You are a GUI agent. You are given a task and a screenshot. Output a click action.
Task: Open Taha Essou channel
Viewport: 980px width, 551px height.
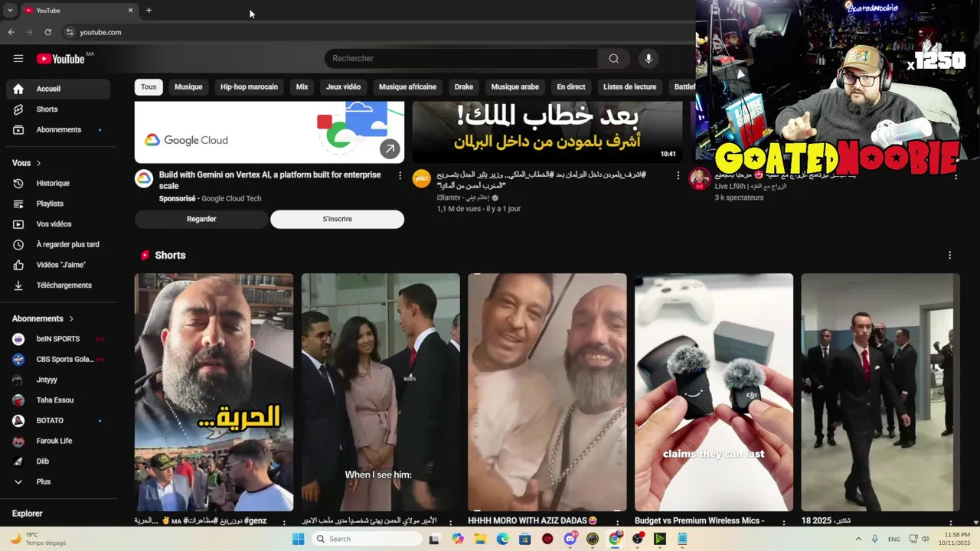(58, 400)
